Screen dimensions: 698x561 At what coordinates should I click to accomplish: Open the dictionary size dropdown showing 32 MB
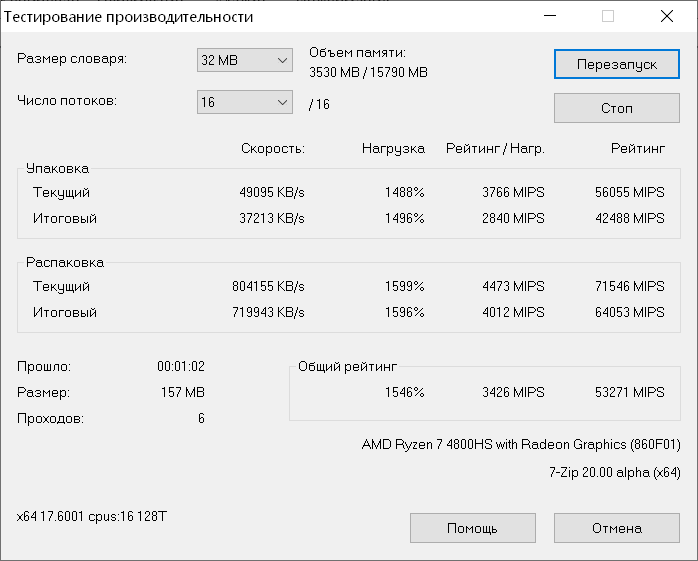click(244, 60)
